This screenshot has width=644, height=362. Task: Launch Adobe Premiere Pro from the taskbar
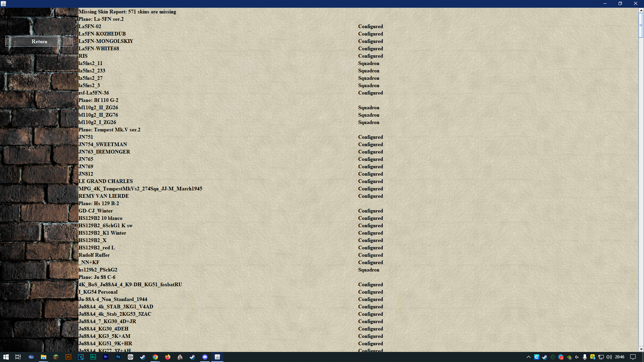(106, 357)
